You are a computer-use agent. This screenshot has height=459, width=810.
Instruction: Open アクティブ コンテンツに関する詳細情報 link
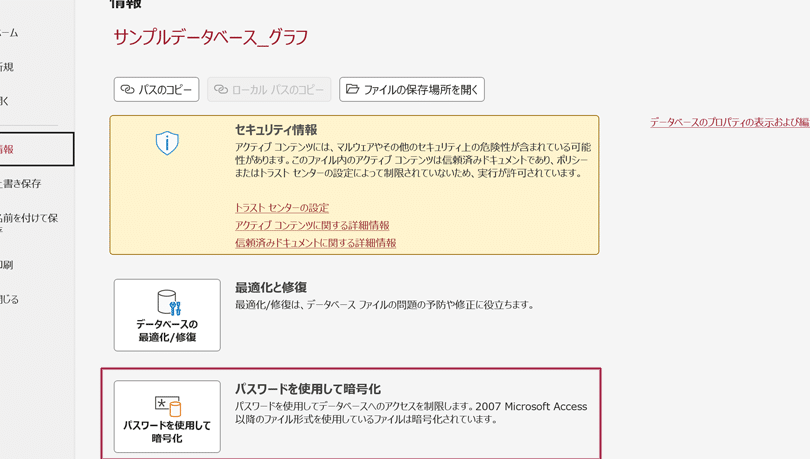coord(312,226)
